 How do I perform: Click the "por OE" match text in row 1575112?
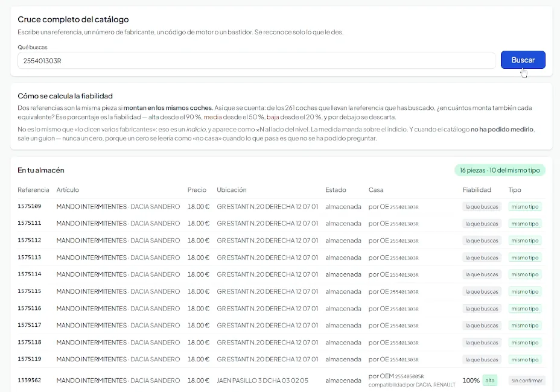[393, 241]
